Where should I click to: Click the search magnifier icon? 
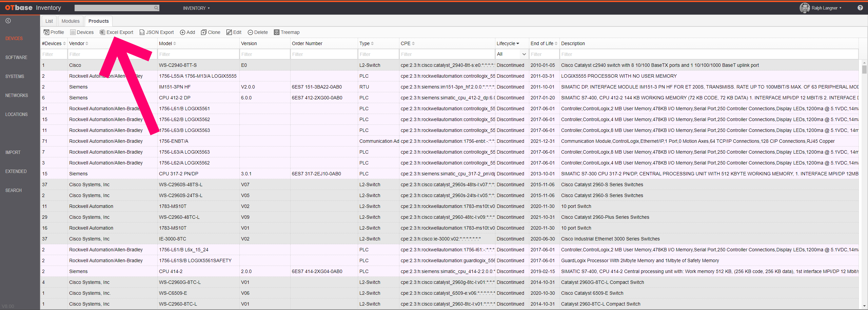click(x=156, y=8)
